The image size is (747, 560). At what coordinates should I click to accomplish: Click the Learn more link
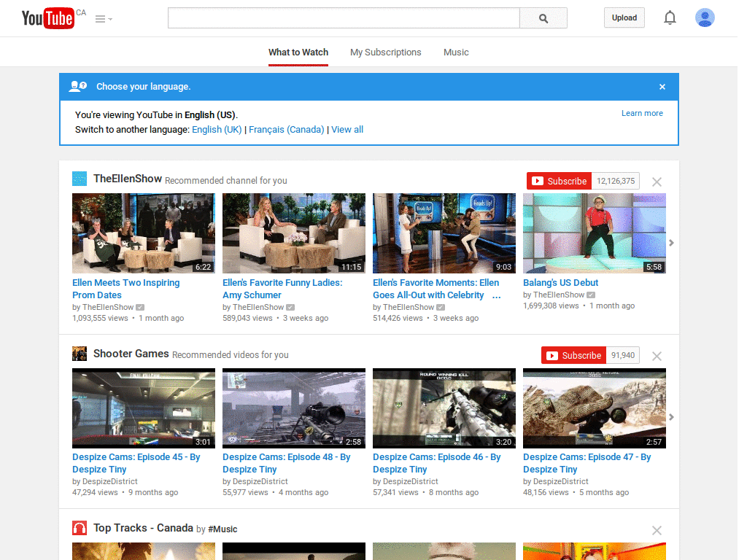click(642, 113)
